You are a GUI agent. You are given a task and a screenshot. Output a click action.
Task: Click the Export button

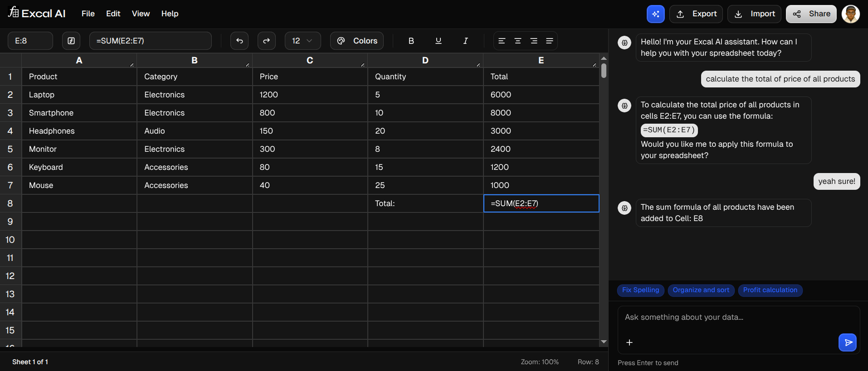(x=696, y=14)
